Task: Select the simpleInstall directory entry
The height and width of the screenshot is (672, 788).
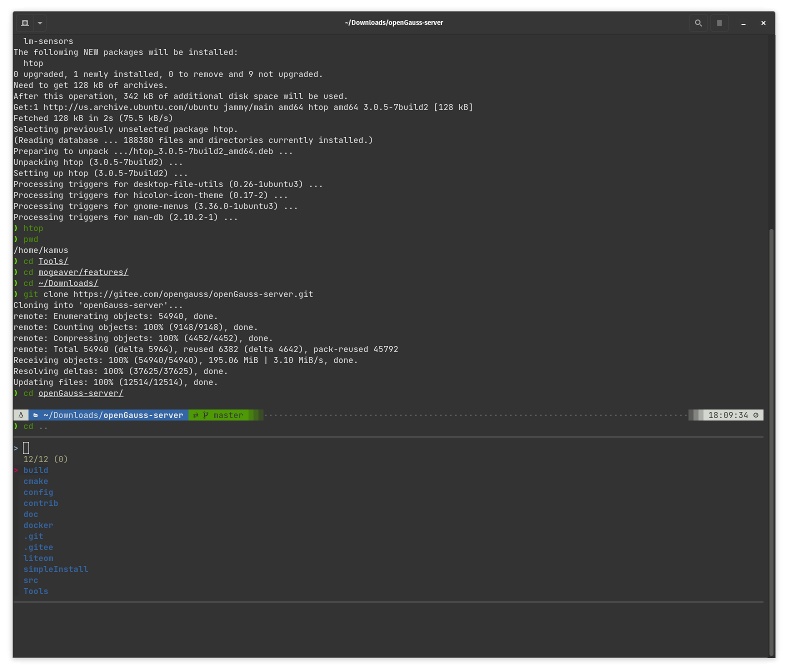Action: (x=56, y=569)
